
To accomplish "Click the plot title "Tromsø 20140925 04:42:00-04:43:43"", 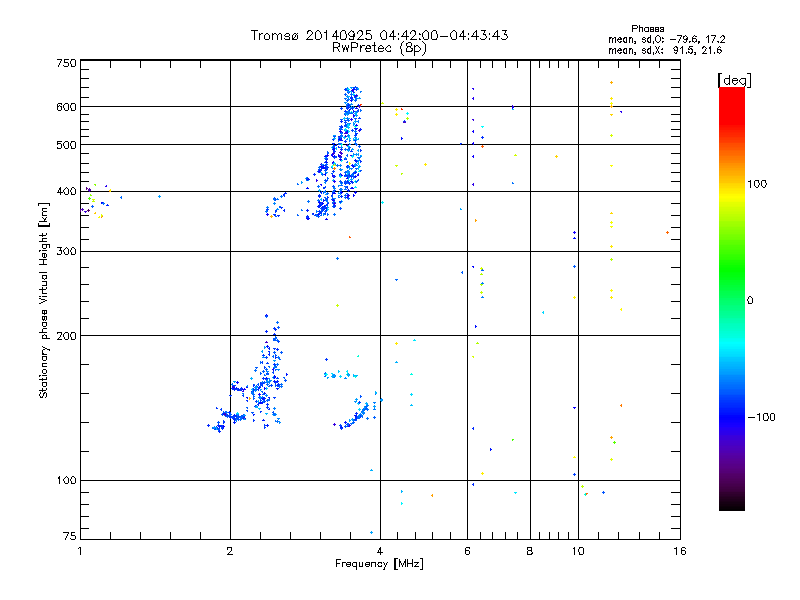I will coord(379,35).
